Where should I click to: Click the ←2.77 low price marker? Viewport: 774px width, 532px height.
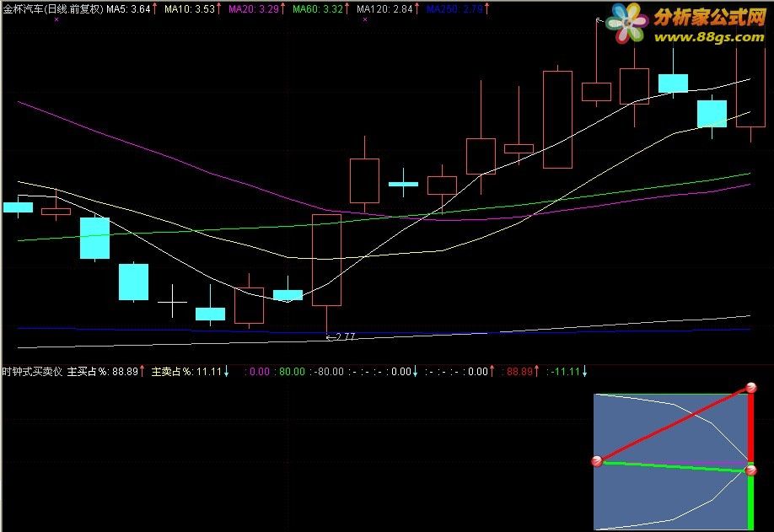(341, 337)
